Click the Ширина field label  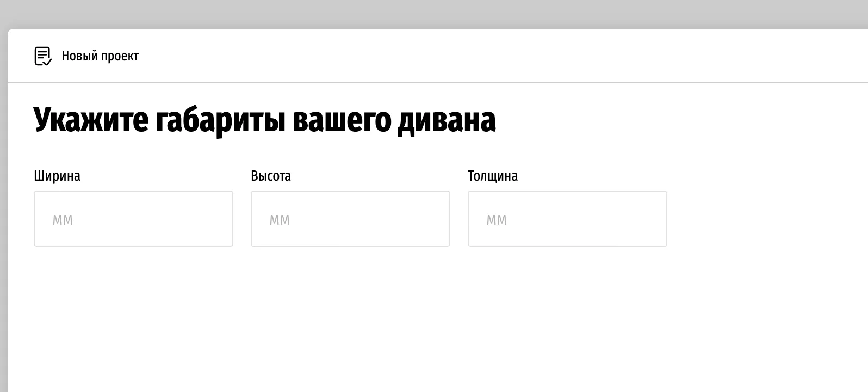(57, 176)
